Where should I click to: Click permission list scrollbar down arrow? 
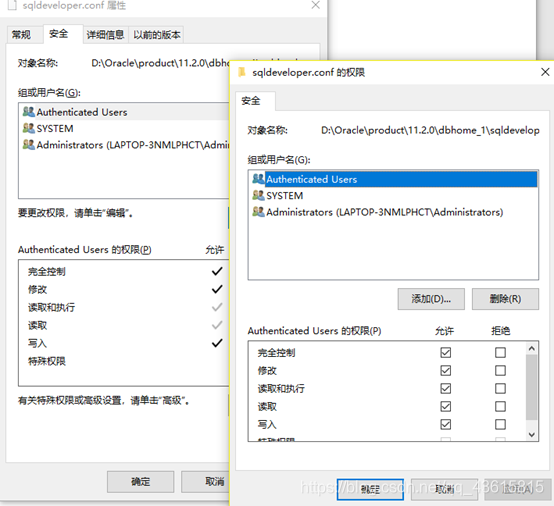click(x=532, y=435)
